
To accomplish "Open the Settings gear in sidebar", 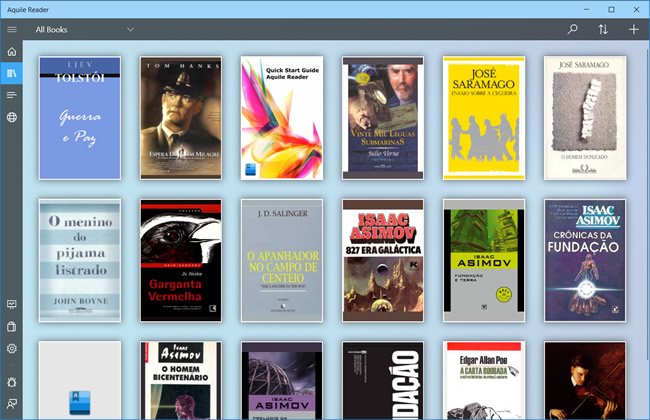I will [12, 348].
